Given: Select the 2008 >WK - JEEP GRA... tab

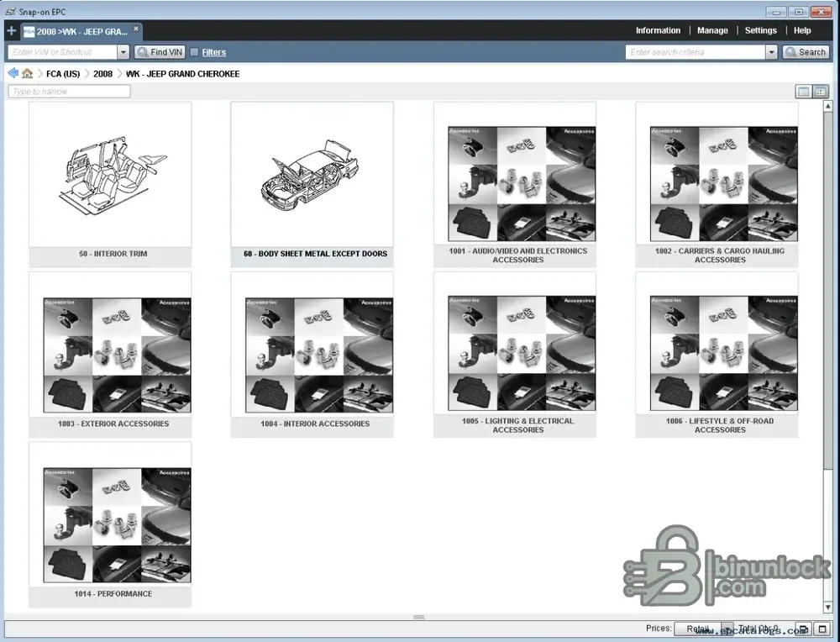Looking at the screenshot, I should 82,32.
